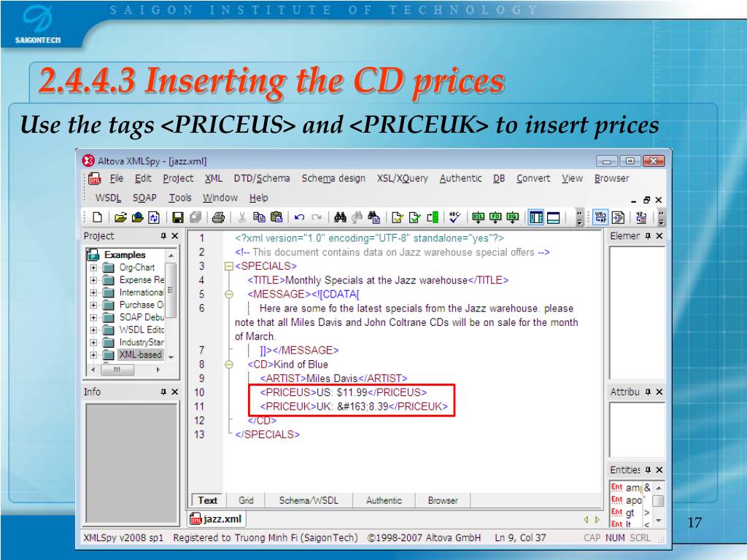Expand the SOAP Debugger project folder
This screenshot has height=560, width=747.
pos(93,317)
